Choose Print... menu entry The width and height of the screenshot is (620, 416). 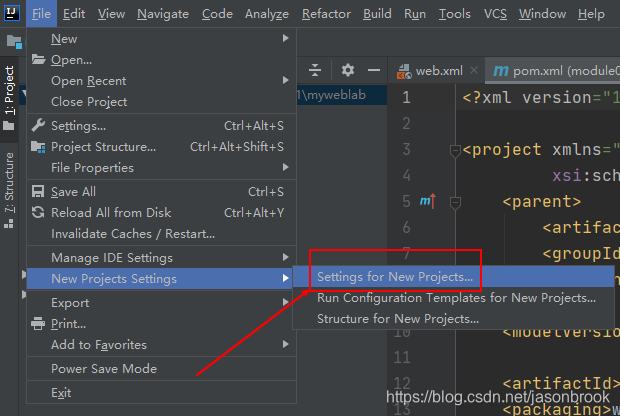[x=162, y=323]
